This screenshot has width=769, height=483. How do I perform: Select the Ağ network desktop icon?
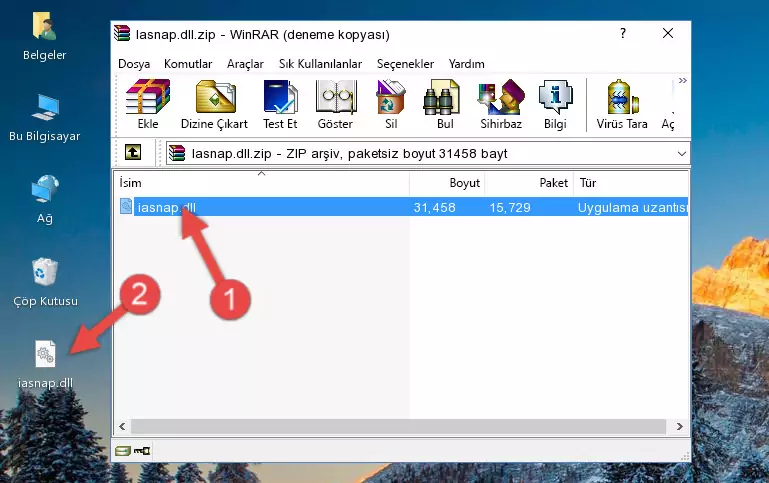pyautogui.click(x=45, y=200)
